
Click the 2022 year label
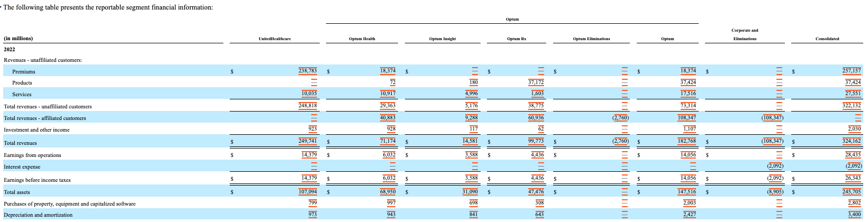click(x=9, y=49)
